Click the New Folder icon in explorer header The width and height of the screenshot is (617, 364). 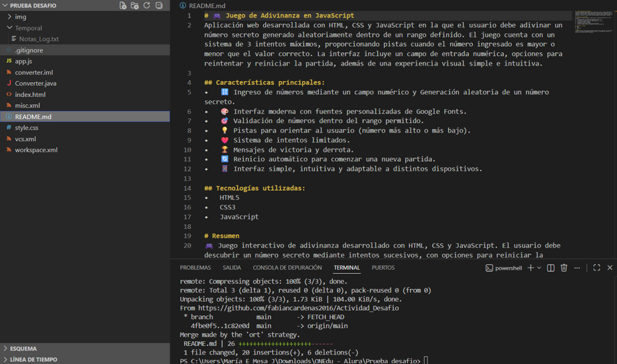click(x=135, y=5)
